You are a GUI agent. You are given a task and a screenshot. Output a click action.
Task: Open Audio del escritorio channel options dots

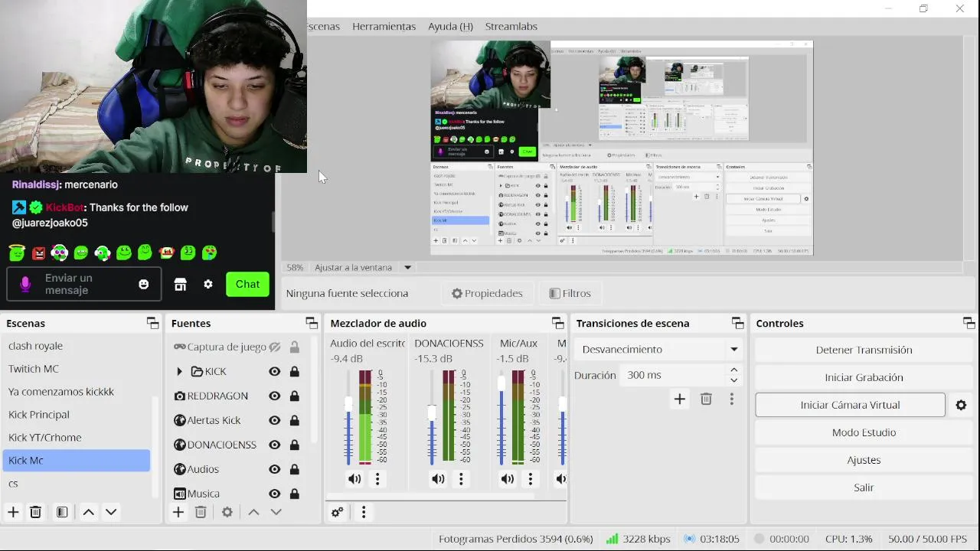[x=377, y=479]
